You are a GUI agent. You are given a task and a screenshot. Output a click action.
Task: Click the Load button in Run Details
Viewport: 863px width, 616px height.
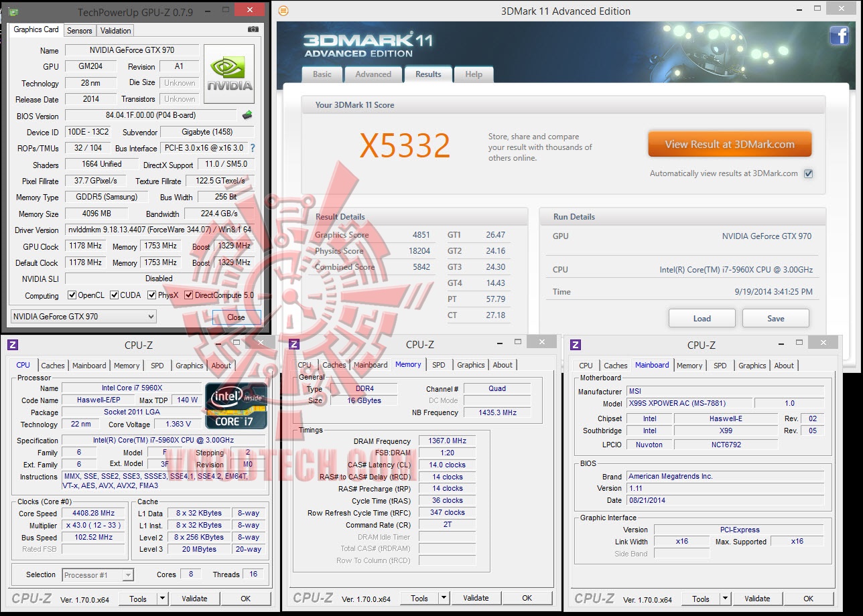pyautogui.click(x=702, y=318)
